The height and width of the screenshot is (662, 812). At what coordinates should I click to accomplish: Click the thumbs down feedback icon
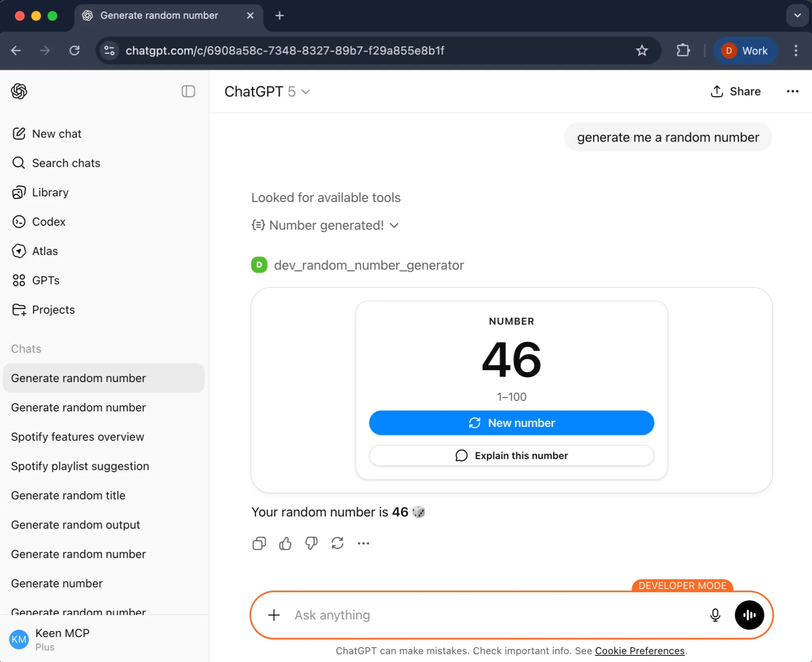point(311,543)
